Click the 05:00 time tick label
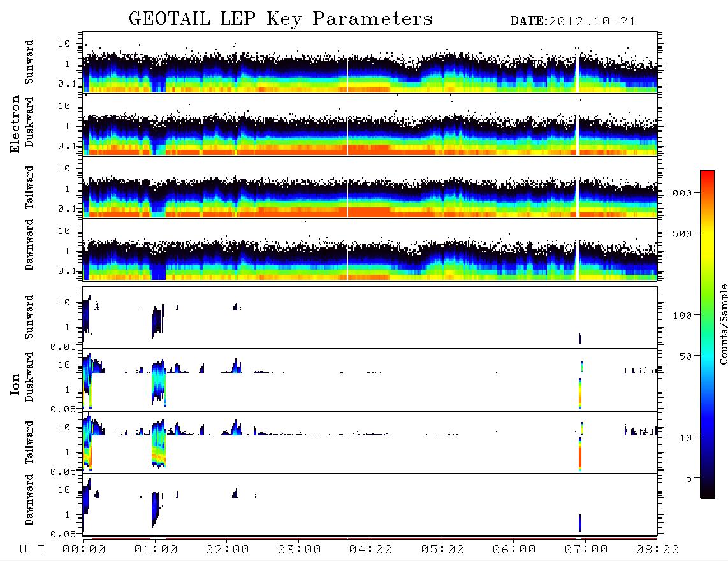 [443, 550]
